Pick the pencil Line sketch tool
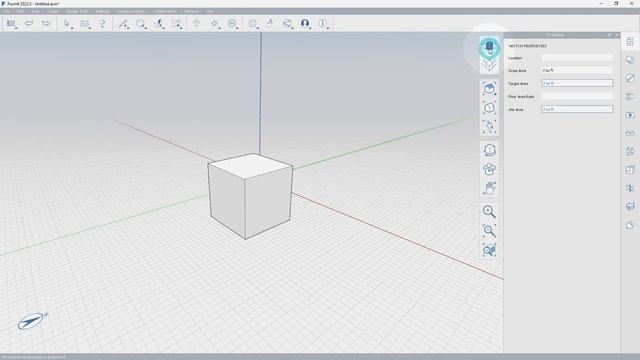640x360 pixels. tap(122, 24)
